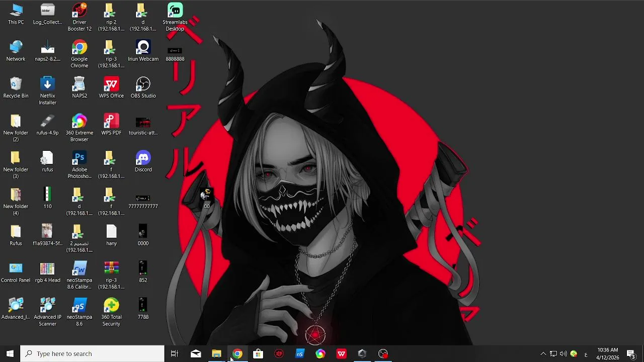Screen dimensions: 644x362
Task: Show hidden system tray icons
Action: pyautogui.click(x=543, y=353)
